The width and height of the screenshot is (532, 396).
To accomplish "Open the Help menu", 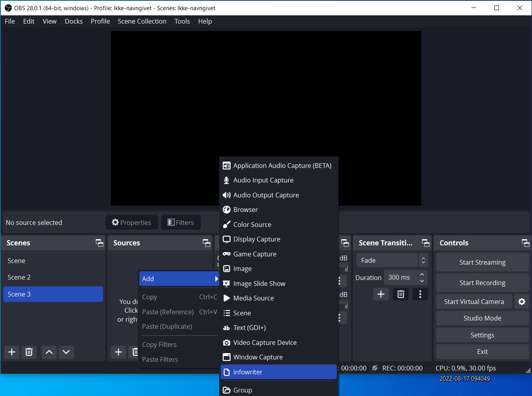I will pyautogui.click(x=205, y=21).
